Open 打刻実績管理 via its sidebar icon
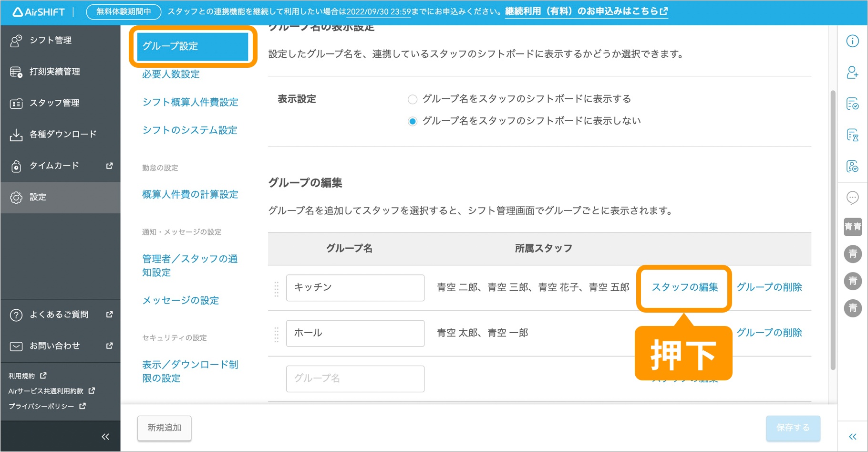Screen dimensions: 868x452 click(x=16, y=72)
